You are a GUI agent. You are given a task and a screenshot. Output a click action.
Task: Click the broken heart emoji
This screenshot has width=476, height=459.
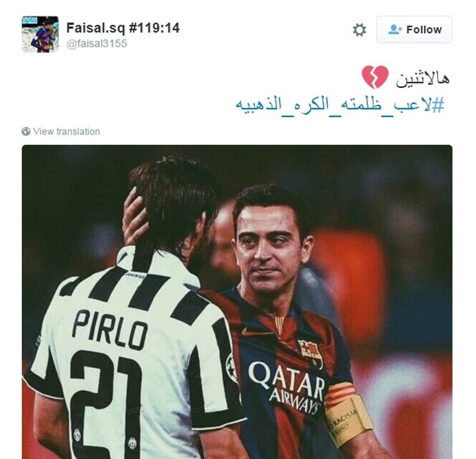tap(375, 77)
